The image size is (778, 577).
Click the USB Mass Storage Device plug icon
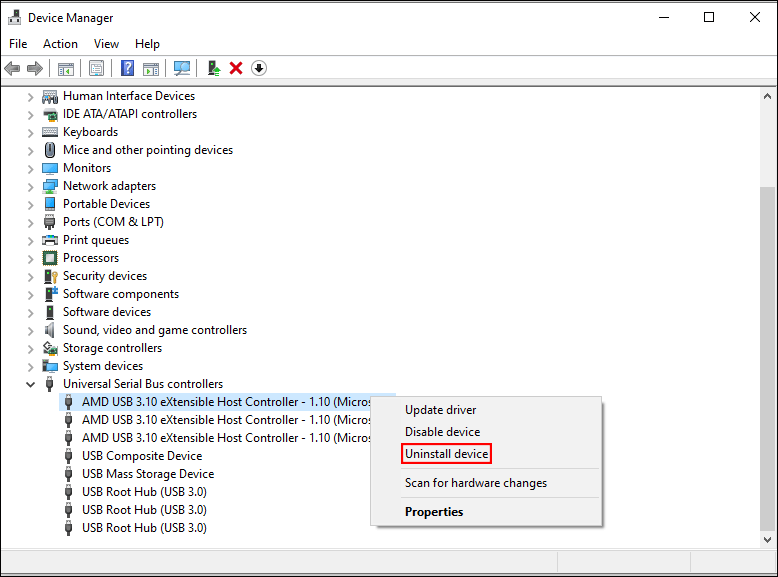(69, 474)
